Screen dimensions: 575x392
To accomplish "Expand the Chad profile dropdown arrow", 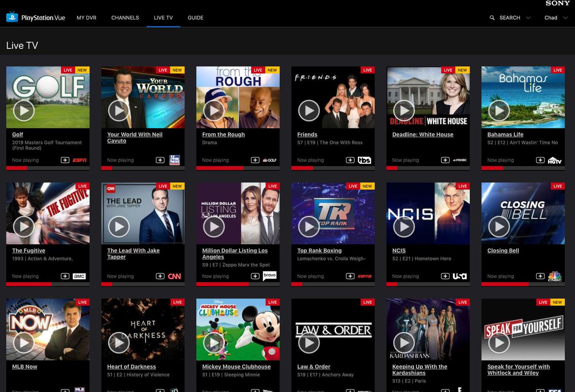I will coord(565,18).
